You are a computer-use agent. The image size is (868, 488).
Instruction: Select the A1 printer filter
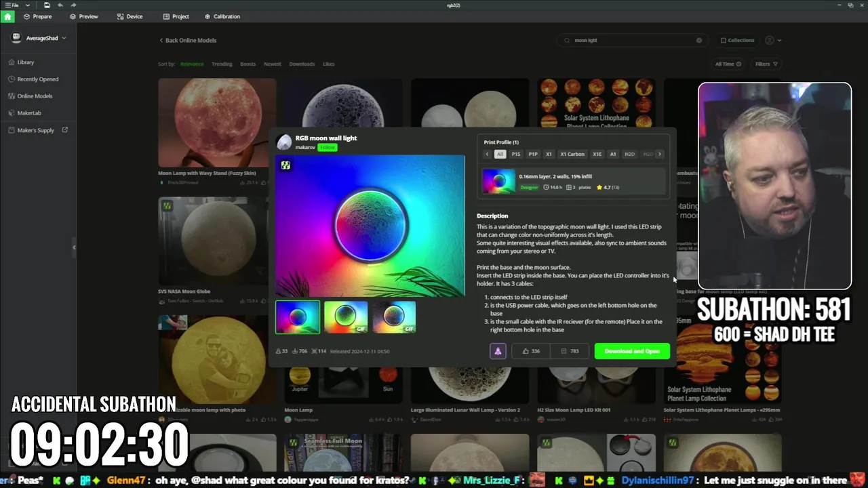click(613, 154)
